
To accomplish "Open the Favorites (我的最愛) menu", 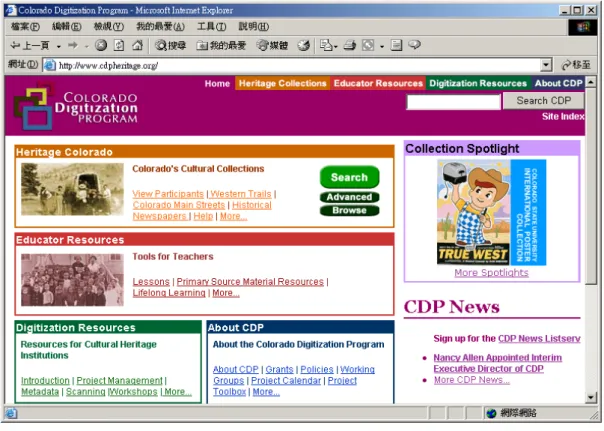I will [x=161, y=27].
